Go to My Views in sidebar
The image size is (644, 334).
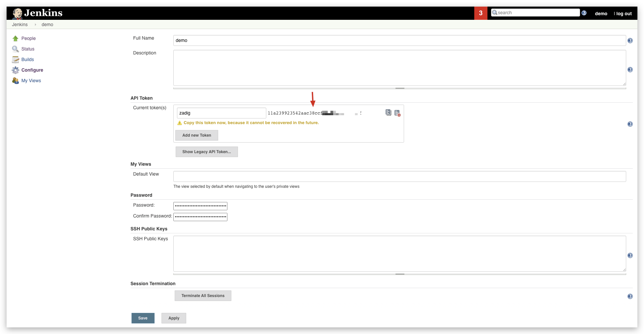[31, 81]
